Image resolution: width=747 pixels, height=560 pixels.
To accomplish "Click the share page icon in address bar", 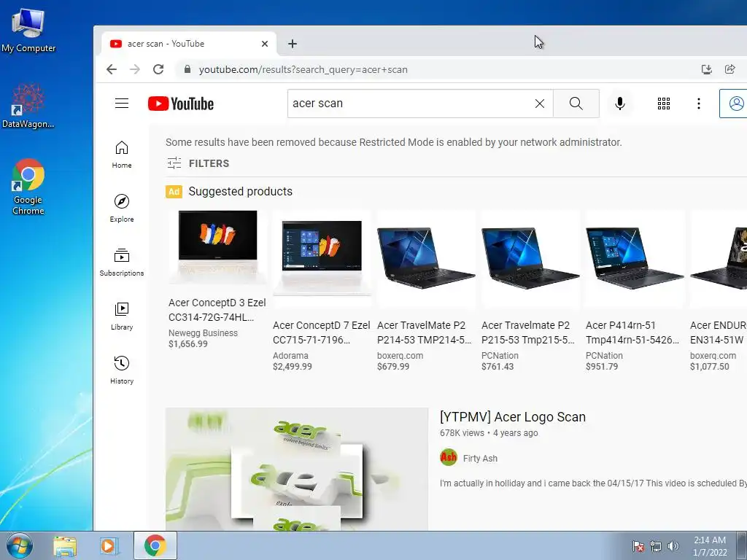I will [x=729, y=69].
